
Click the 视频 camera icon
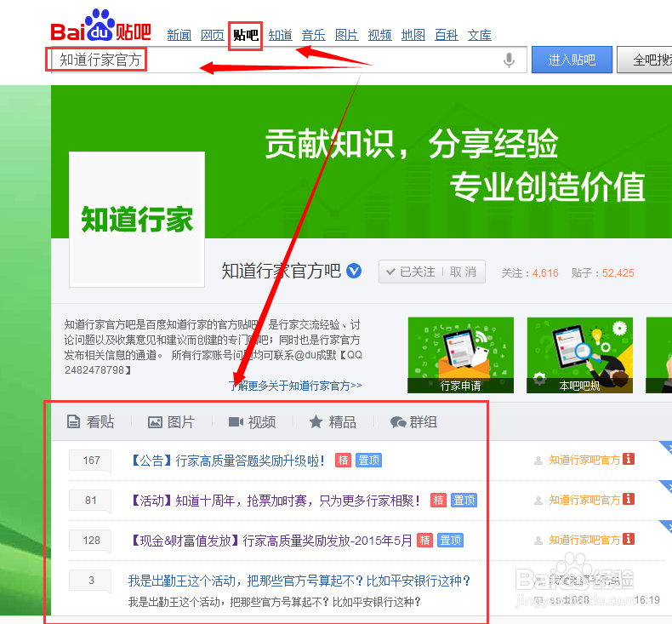pos(236,422)
